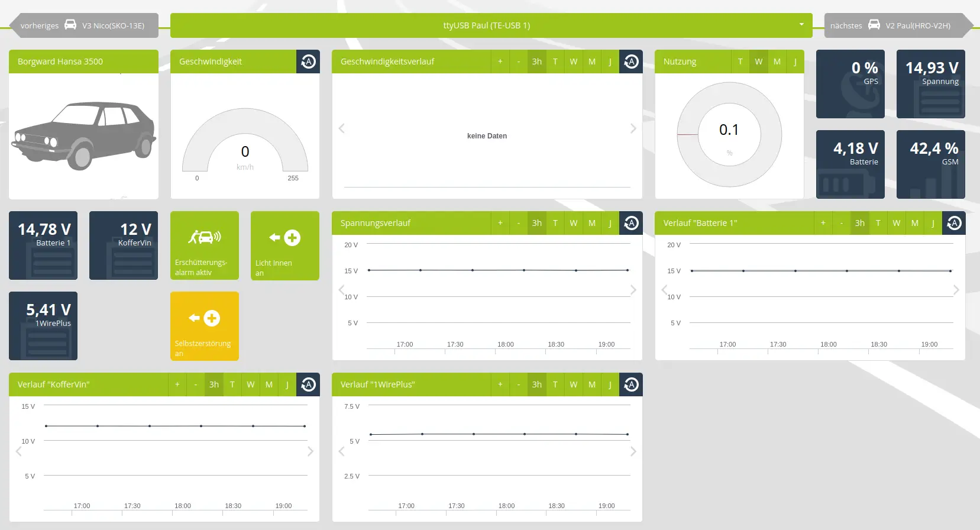Click auto-refresh icon on Verlauf "1WirePlus" panel
The height and width of the screenshot is (530, 980).
pyautogui.click(x=631, y=384)
